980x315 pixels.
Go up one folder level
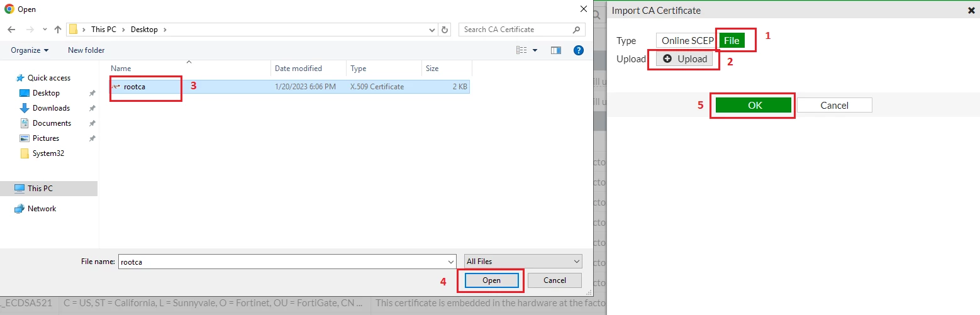[x=58, y=30]
